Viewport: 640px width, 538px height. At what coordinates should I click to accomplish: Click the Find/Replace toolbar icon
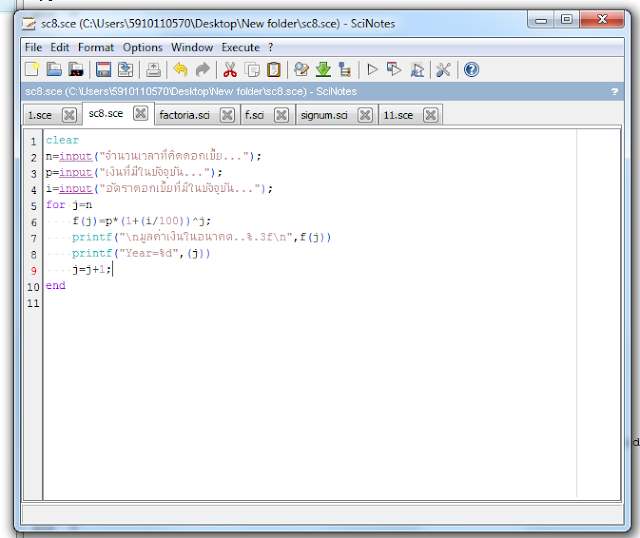point(301,69)
